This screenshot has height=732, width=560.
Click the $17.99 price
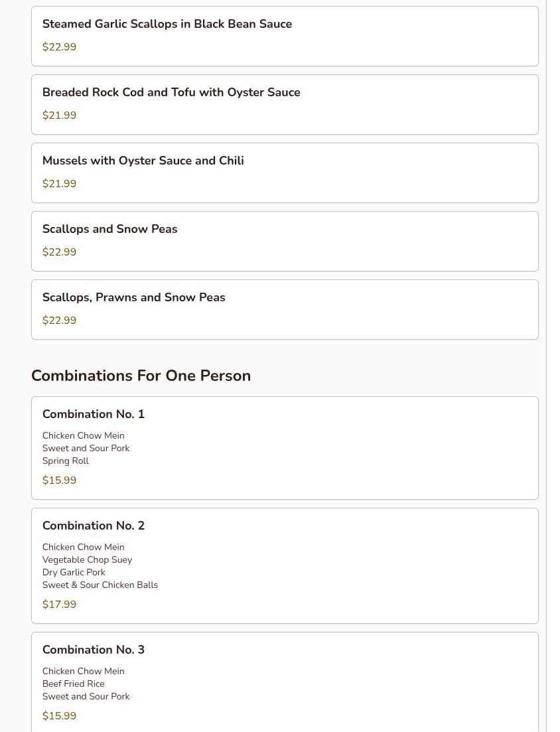[59, 605]
